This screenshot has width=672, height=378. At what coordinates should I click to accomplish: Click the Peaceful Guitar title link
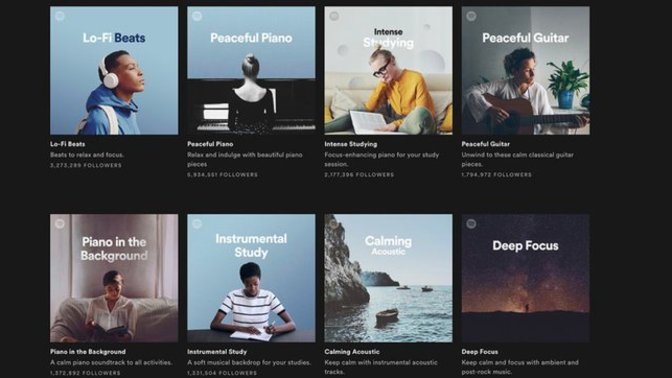(x=486, y=144)
